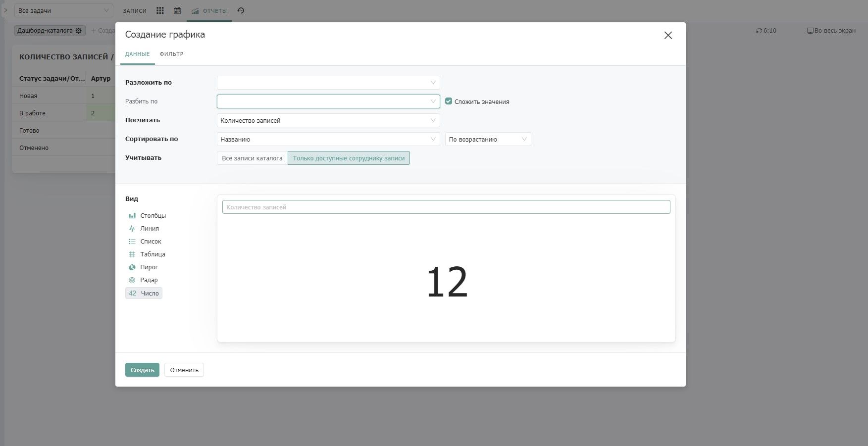Click the Новая status row

click(63, 96)
